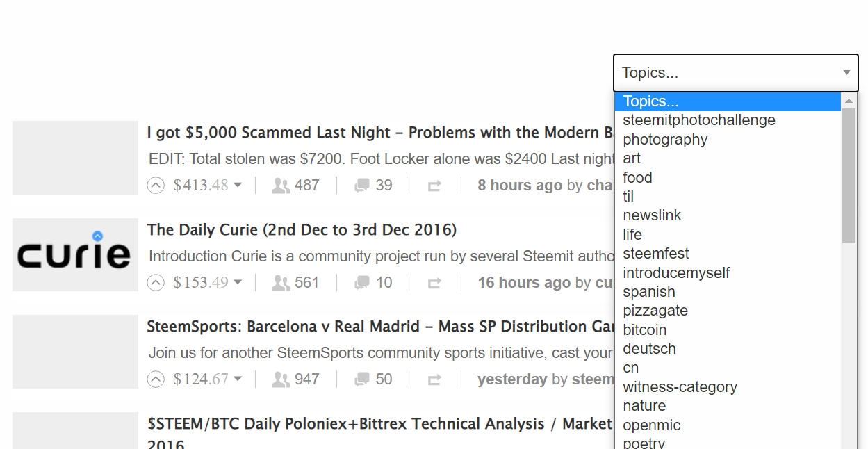Viewport: 868px width, 449px height.
Task: Click the '16 hours ago' timestamp
Action: [524, 283]
